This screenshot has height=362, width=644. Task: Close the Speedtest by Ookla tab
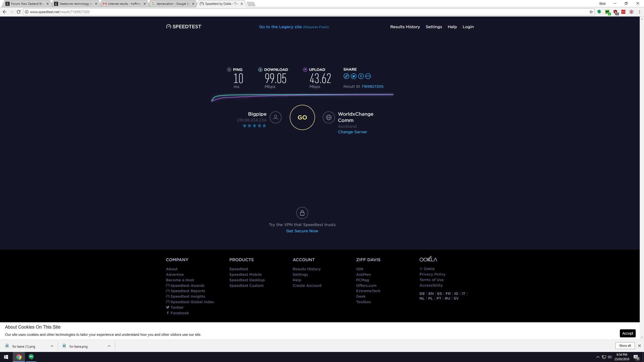coord(242,4)
